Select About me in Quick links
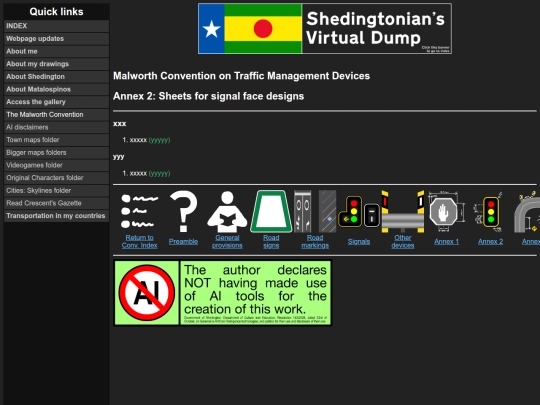 pyautogui.click(x=56, y=51)
